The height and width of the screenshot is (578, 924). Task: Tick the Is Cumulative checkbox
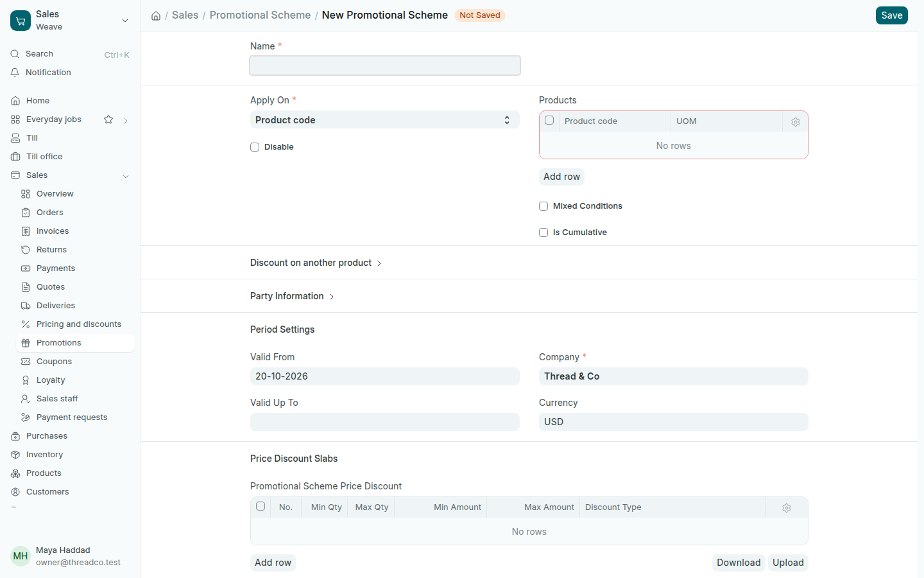[543, 232]
